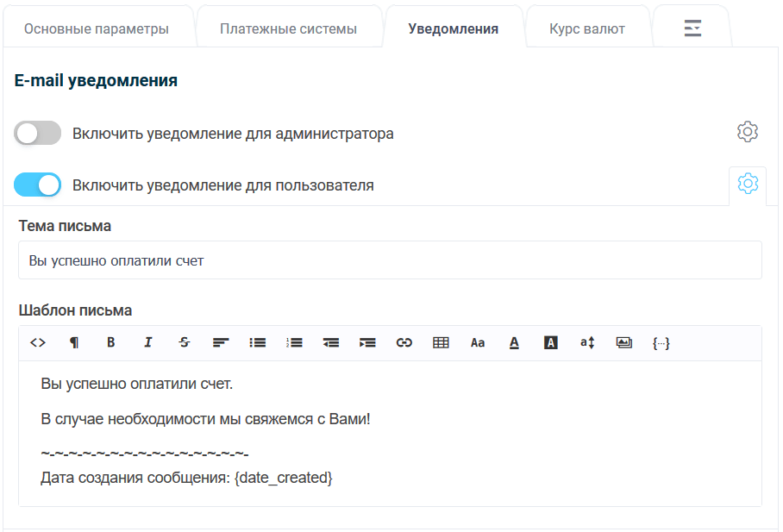The image size is (783, 532).
Task: Open the text alignment options
Action: point(221,342)
